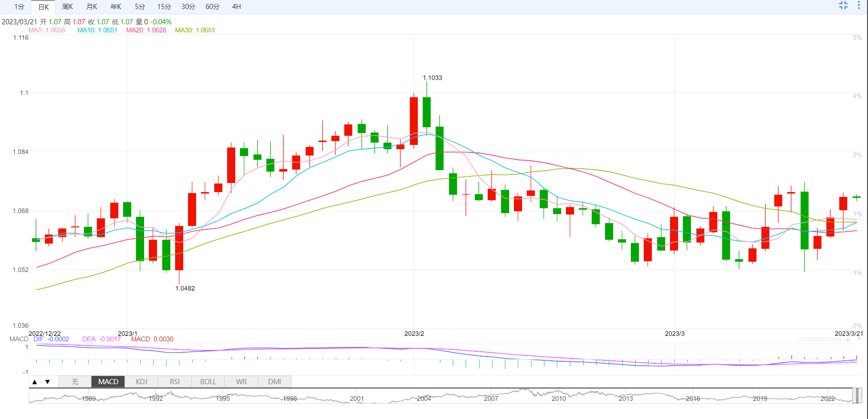Image resolution: width=868 pixels, height=419 pixels.
Task: Show the RSI indicator
Action: tap(175, 382)
